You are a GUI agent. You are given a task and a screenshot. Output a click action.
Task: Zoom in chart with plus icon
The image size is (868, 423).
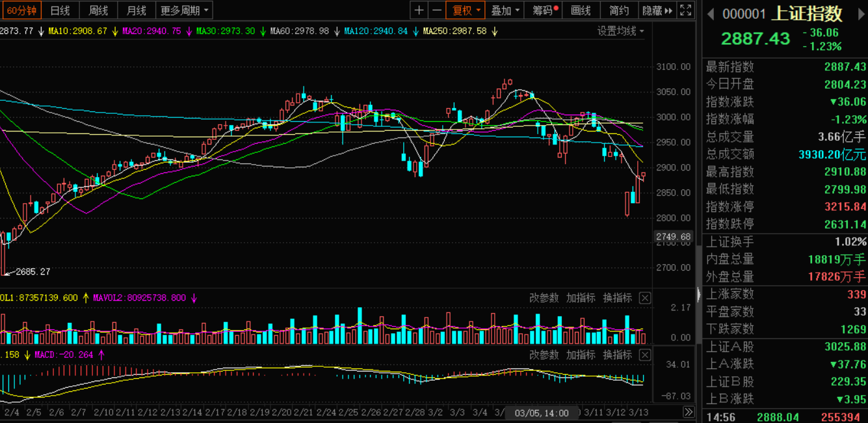coord(419,10)
